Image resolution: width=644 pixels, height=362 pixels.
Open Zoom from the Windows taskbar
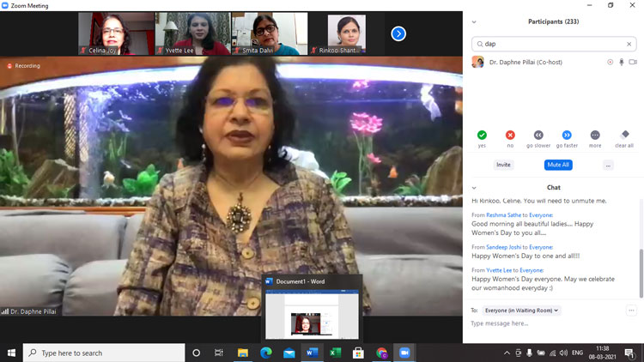[x=404, y=353]
